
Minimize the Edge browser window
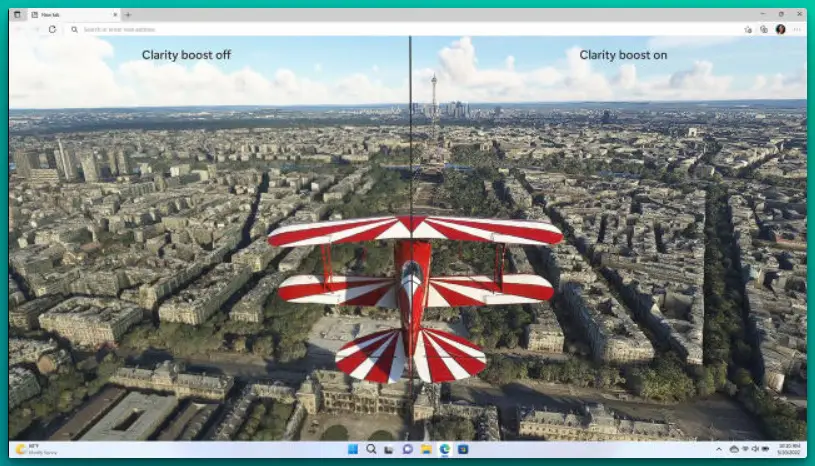click(763, 15)
